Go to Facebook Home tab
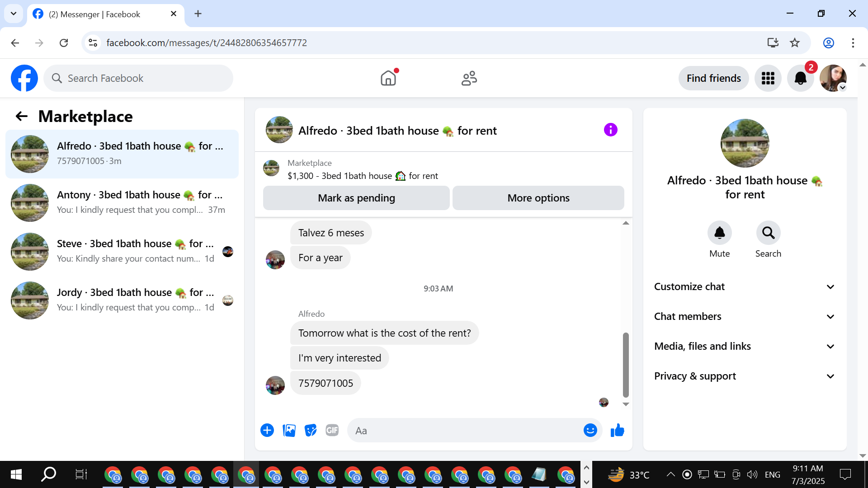Image resolution: width=868 pixels, height=488 pixels. point(388,78)
